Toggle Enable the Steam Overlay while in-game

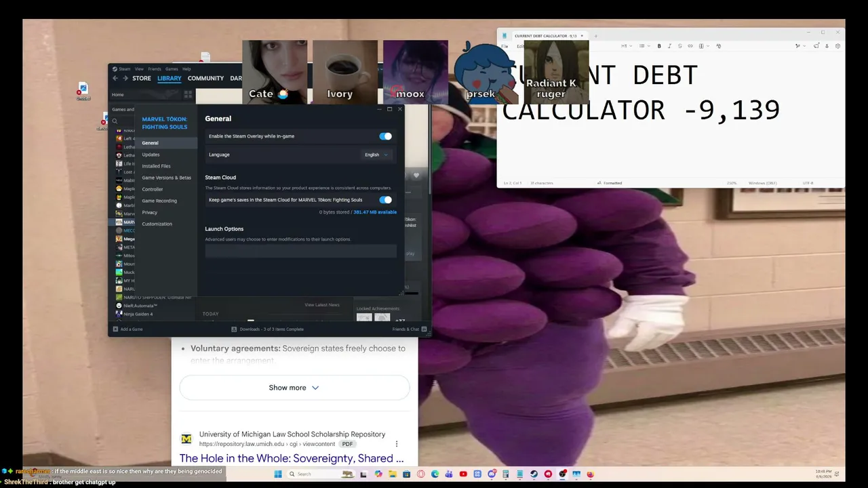coord(385,136)
